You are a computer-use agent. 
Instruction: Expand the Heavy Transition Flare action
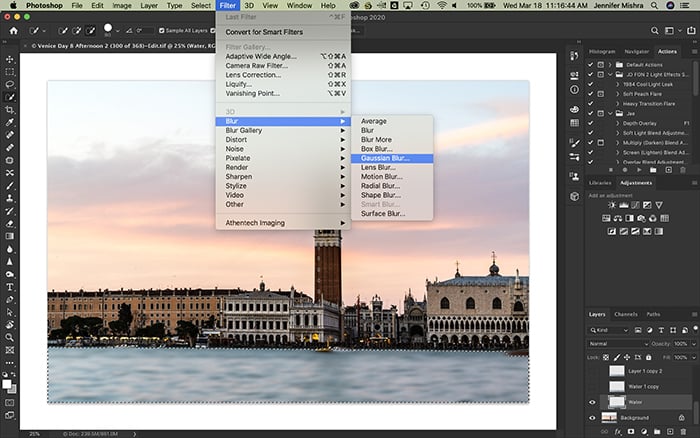(617, 104)
